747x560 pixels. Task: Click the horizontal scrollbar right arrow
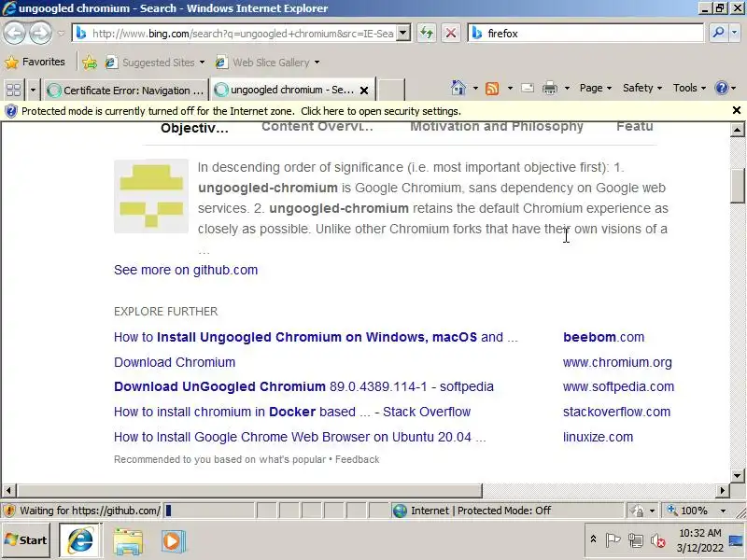723,490
